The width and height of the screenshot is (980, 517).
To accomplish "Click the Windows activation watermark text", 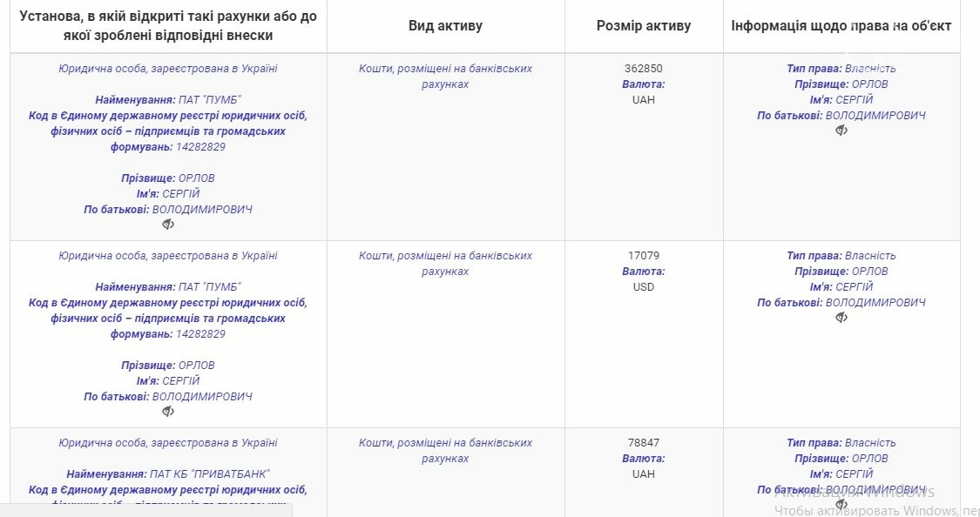I will pyautogui.click(x=875, y=501).
